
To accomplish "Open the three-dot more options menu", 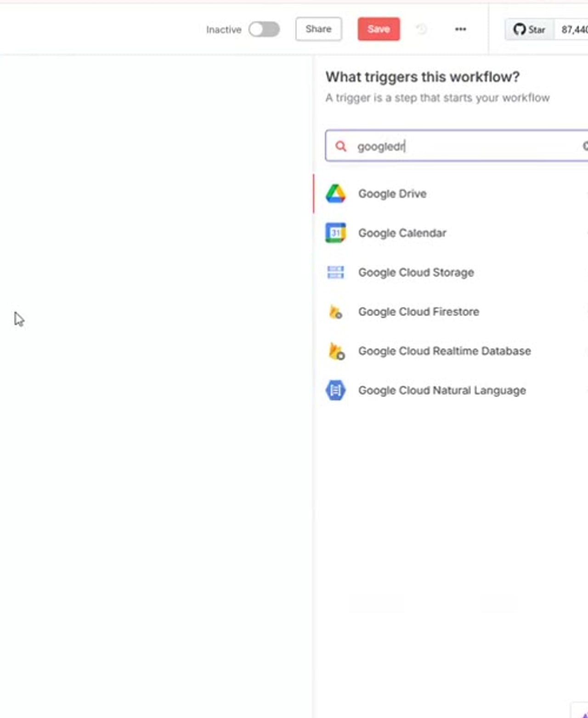I will [460, 29].
